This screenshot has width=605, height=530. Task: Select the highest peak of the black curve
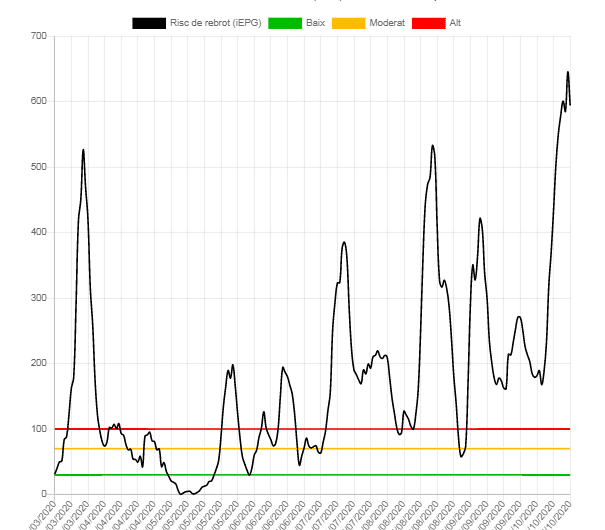tap(567, 72)
